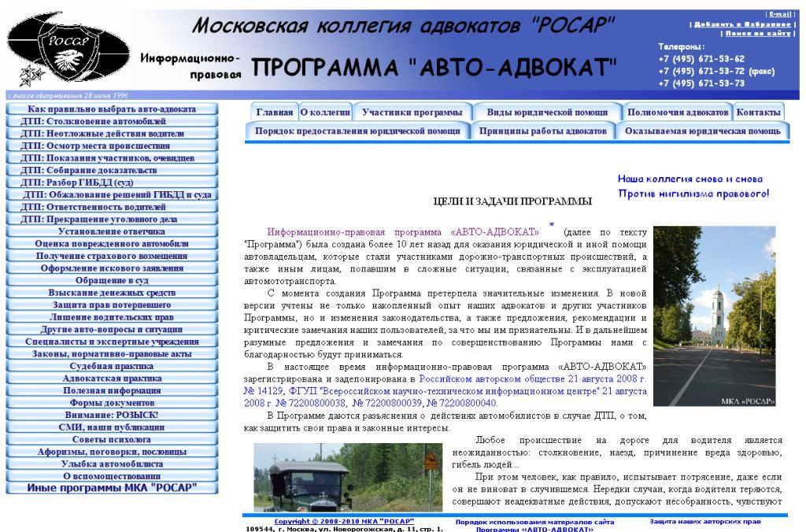This screenshot has width=806, height=532.
Task: Click the bell tower road photo
Action: [715, 316]
